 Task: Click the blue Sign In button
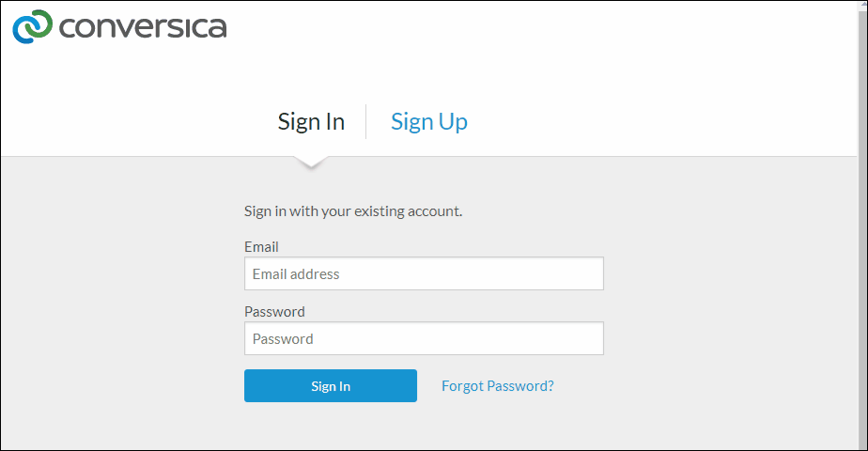pyautogui.click(x=331, y=386)
